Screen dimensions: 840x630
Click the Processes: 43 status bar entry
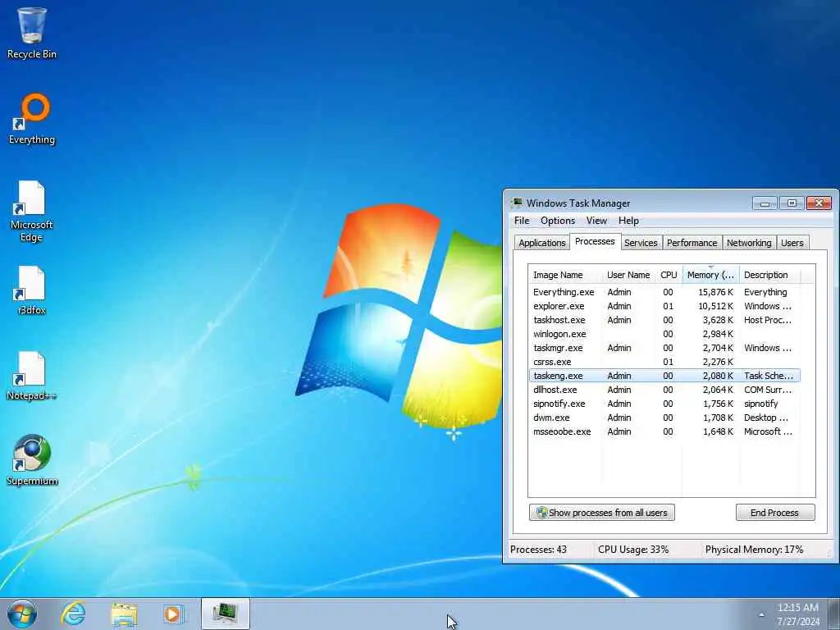click(538, 550)
